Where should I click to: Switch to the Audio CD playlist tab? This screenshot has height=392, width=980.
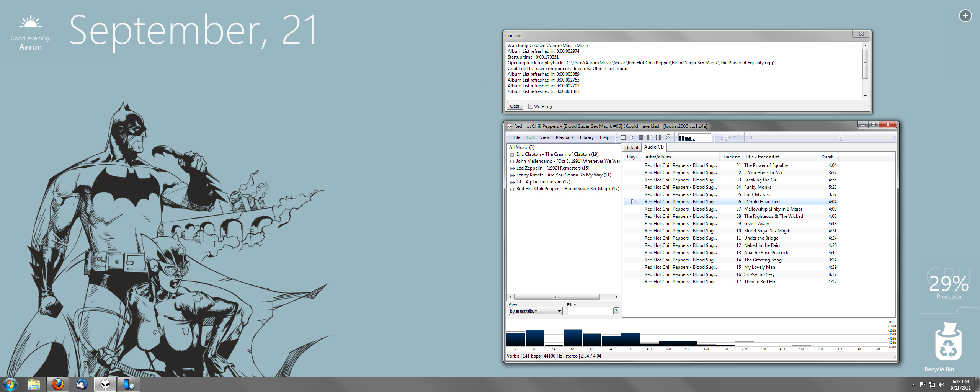pos(654,147)
